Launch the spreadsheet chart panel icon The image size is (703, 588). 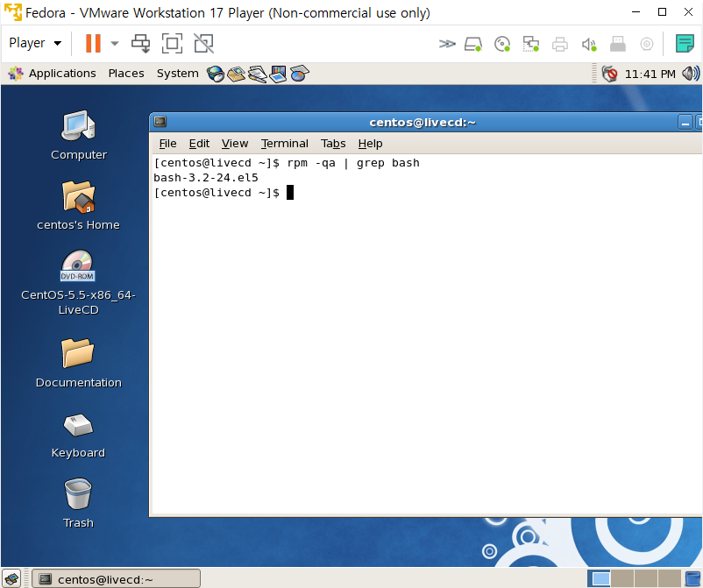[x=299, y=74]
